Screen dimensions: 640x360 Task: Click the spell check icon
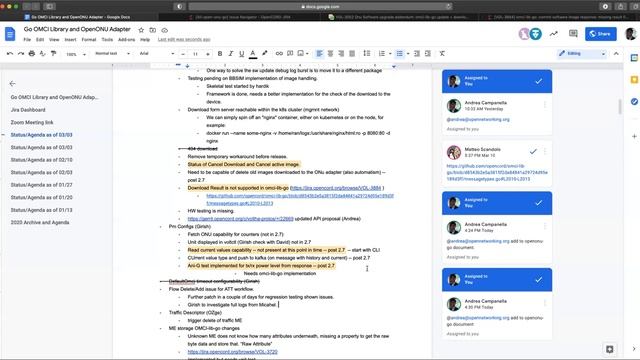tap(42, 53)
